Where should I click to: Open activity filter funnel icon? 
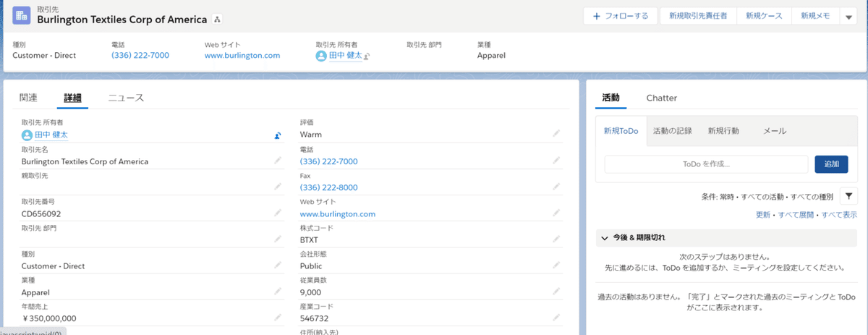(x=848, y=195)
